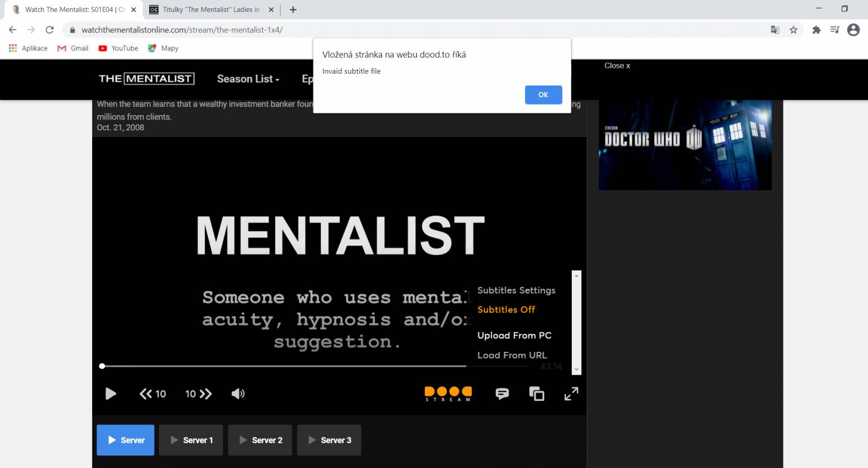
Task: Open the Aplikace apps bookmark
Action: [x=28, y=48]
